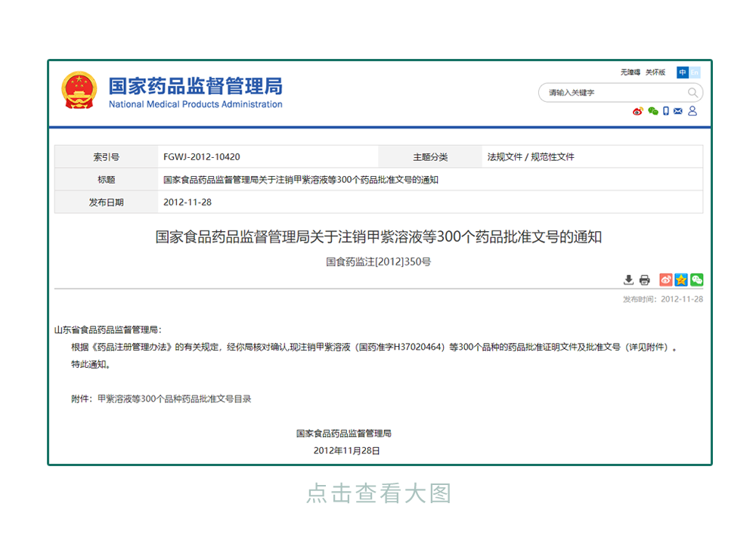Share via the green WeChat share icon
Viewport: 756px width, 556px height.
click(697, 280)
